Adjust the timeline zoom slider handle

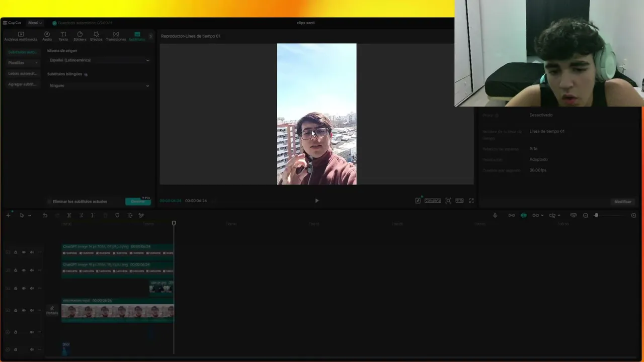596,215
